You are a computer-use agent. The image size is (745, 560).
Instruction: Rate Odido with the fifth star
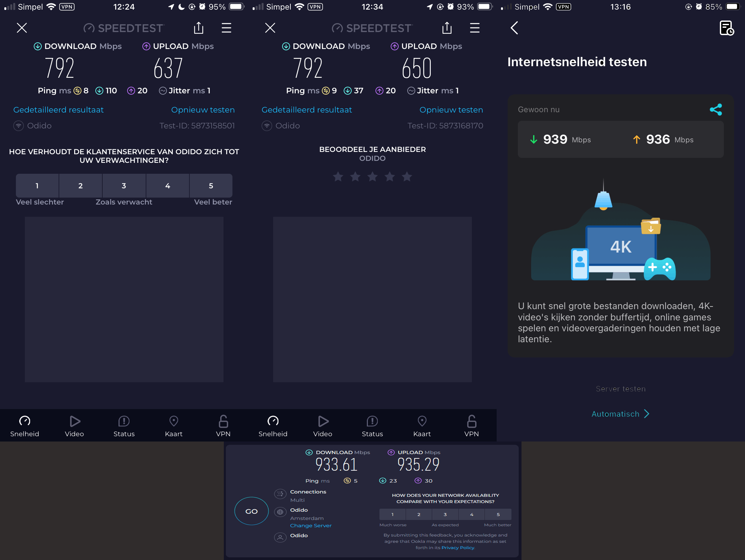407,176
